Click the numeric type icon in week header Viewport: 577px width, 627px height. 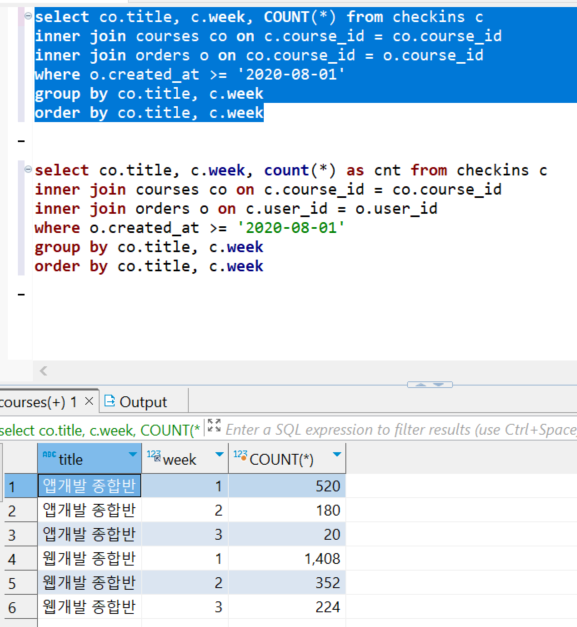click(154, 456)
